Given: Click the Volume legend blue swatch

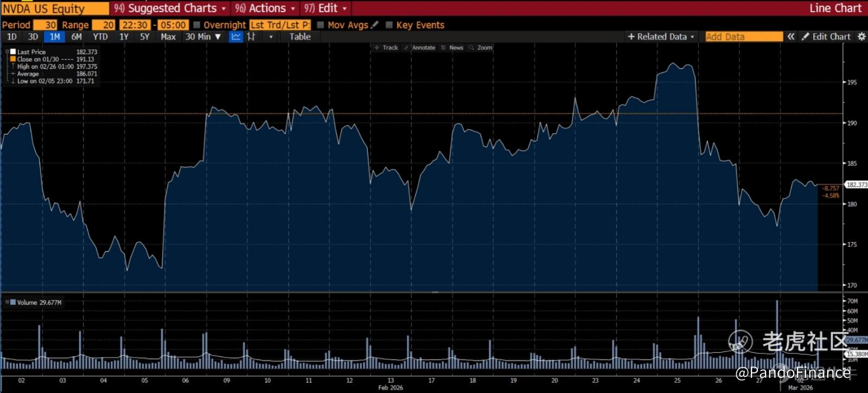Looking at the screenshot, I should pyautogui.click(x=13, y=302).
